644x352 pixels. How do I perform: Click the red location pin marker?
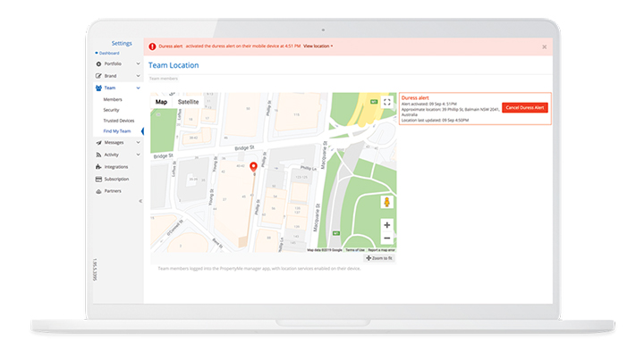[x=253, y=166]
